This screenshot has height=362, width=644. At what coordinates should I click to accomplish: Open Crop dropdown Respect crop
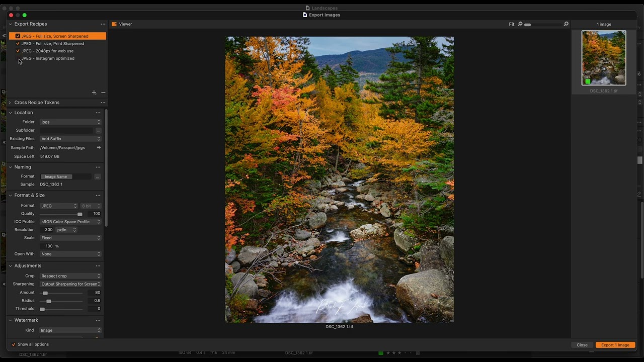pyautogui.click(x=70, y=276)
